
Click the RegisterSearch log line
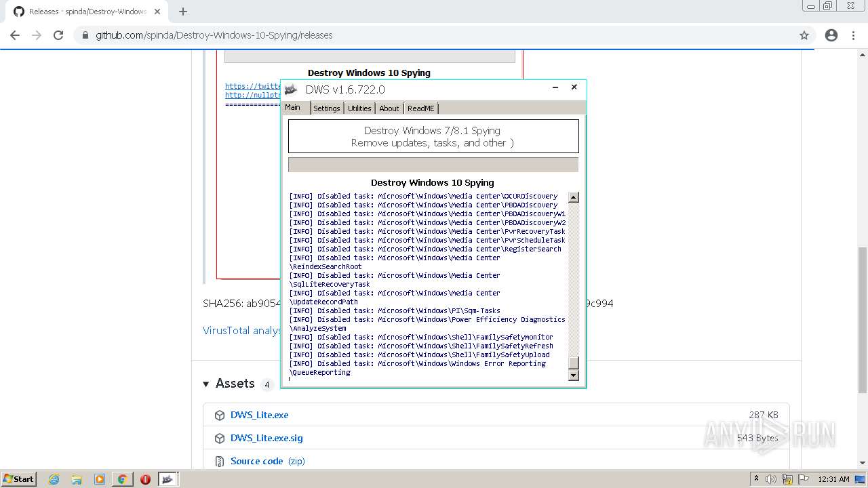point(425,249)
